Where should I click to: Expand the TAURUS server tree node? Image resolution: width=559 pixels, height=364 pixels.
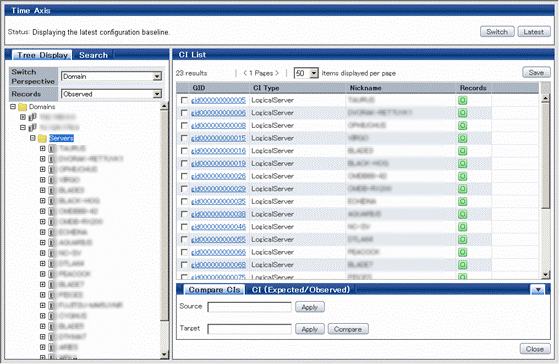(42, 148)
